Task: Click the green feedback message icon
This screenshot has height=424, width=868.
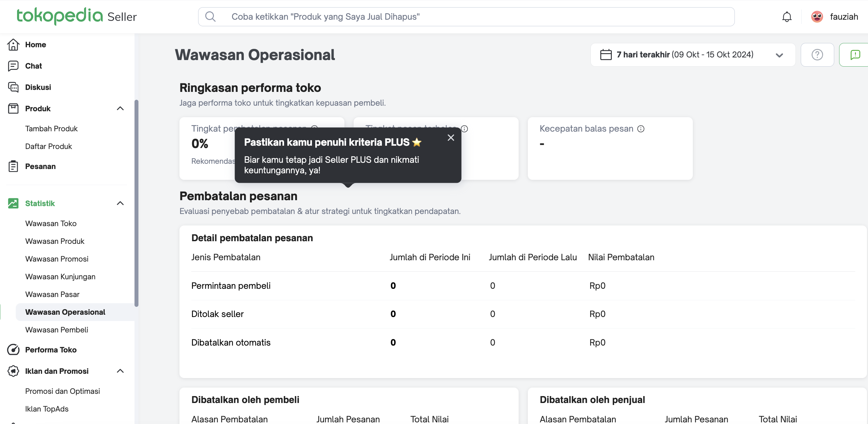Action: pyautogui.click(x=855, y=54)
